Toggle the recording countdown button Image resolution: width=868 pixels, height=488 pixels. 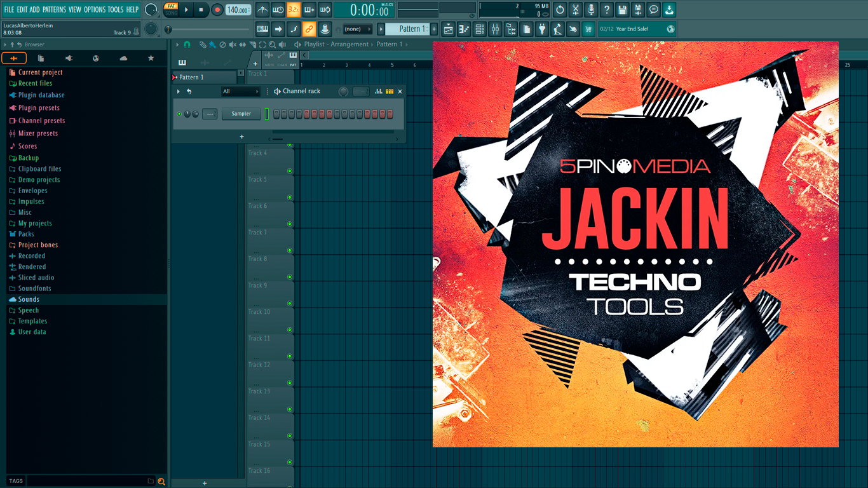click(294, 10)
